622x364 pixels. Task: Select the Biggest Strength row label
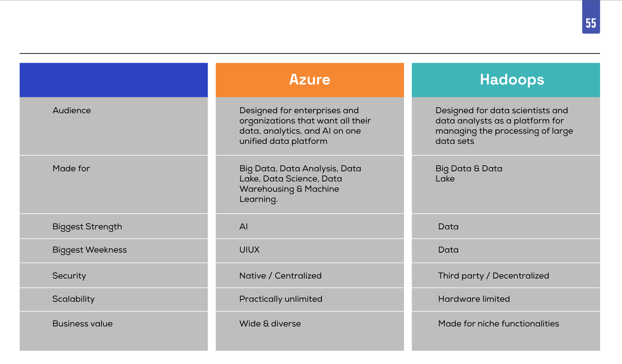pos(87,227)
